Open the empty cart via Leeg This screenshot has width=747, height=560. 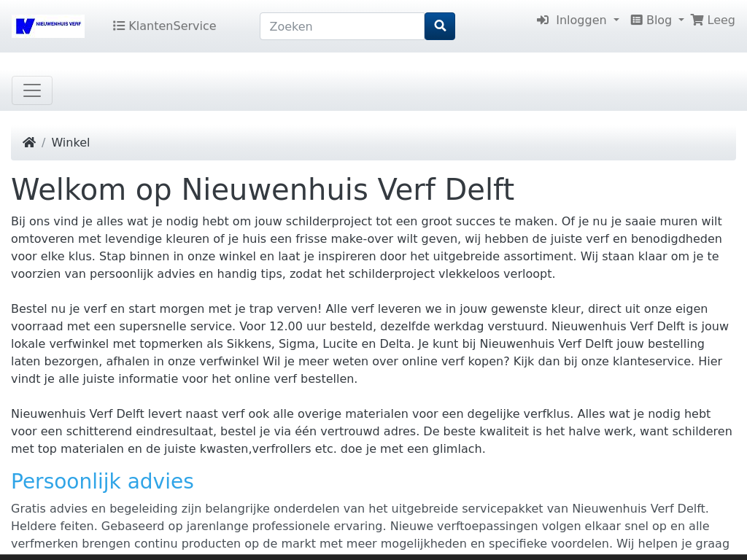[721, 20]
